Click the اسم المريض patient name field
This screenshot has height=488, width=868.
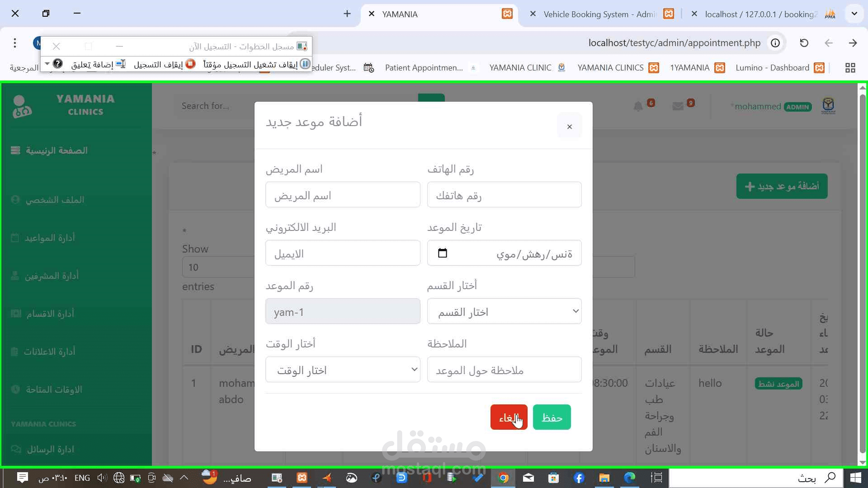point(343,195)
